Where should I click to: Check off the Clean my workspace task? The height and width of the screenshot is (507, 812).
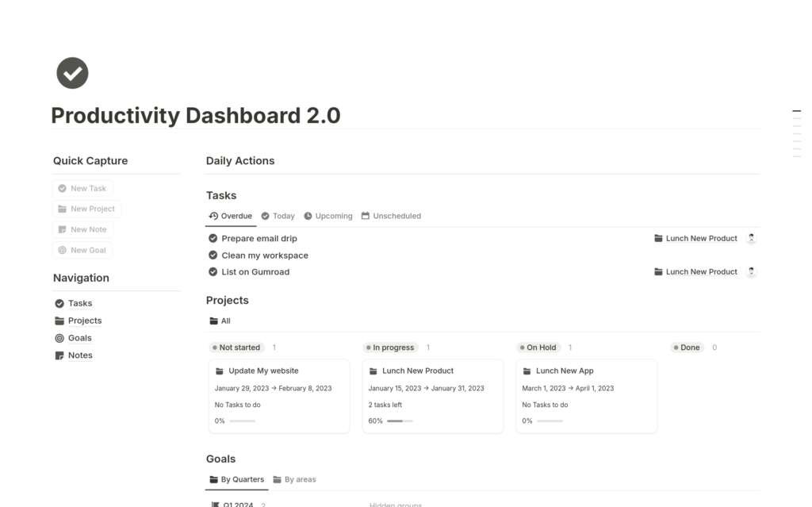click(213, 255)
